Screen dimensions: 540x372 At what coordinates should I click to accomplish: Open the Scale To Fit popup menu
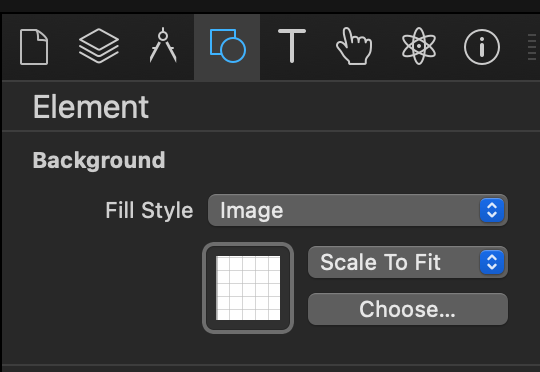click(408, 262)
